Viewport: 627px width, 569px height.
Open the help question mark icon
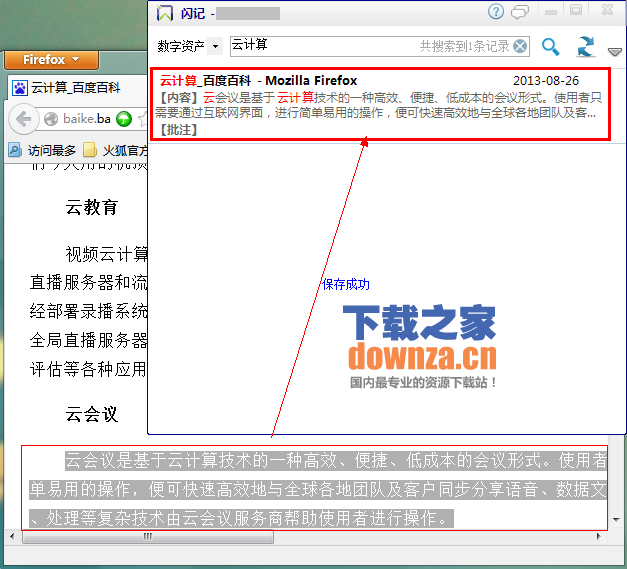(x=496, y=11)
